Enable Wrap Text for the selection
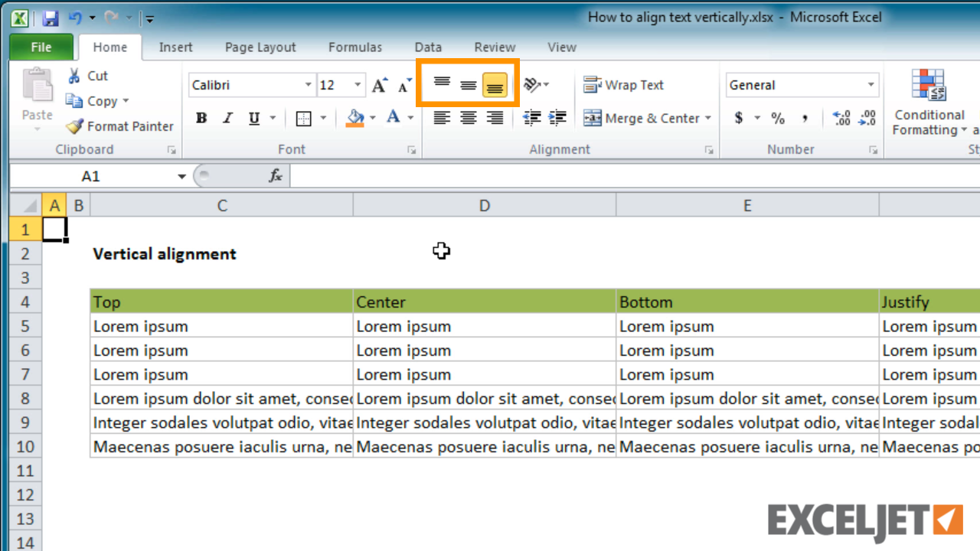980x551 pixels. (623, 84)
